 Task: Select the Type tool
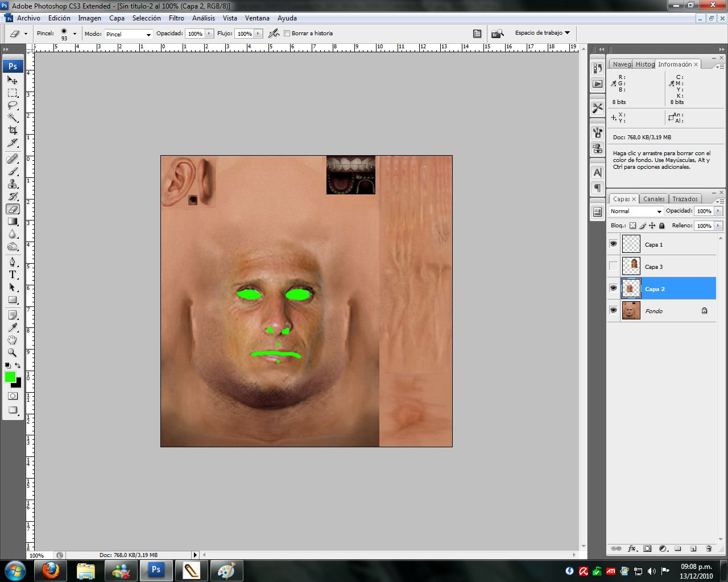13,275
